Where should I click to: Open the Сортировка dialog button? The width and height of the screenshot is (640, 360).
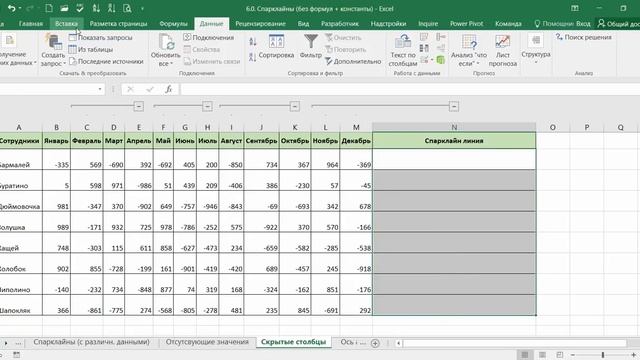point(276,47)
